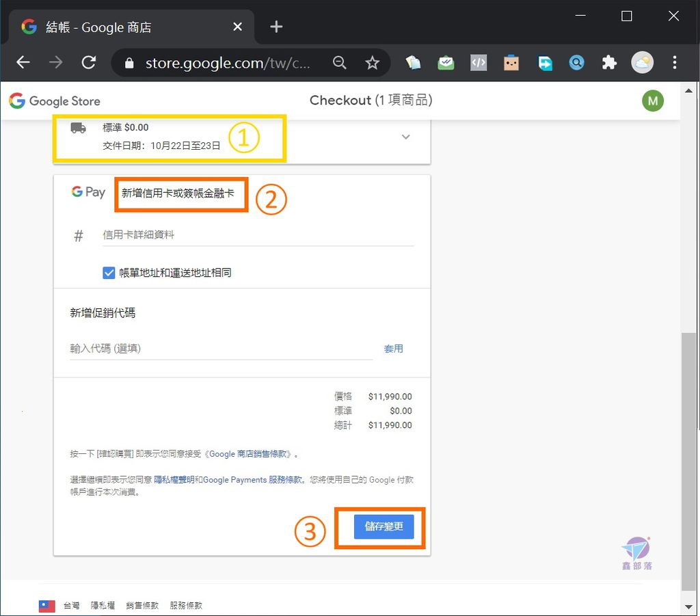
Task: Maximize the Chrome window
Action: 627,16
